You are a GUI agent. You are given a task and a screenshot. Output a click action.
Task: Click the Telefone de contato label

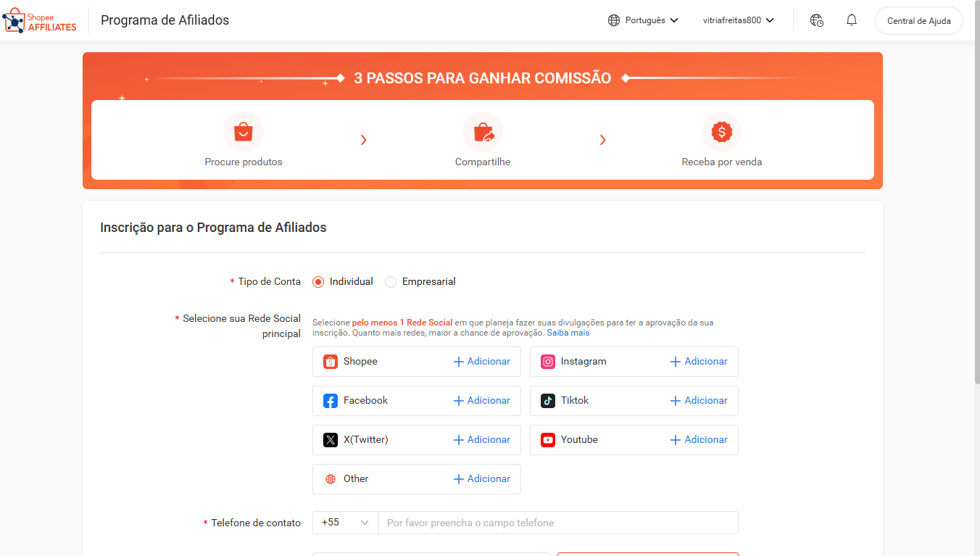tap(256, 523)
